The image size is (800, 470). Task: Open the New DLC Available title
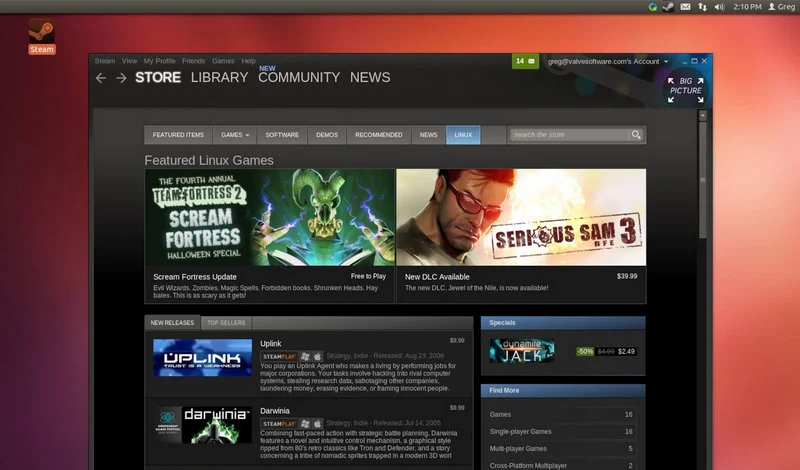click(437, 277)
